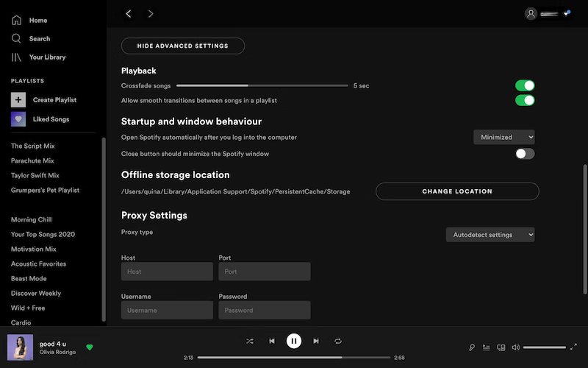
Task: Click the crossfade duration slider
Action: tap(262, 86)
